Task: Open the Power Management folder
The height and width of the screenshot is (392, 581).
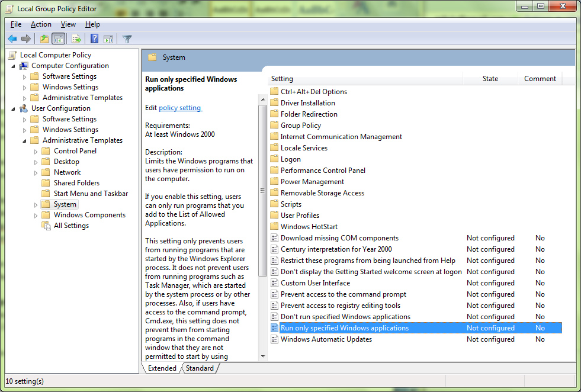Action: pyautogui.click(x=312, y=182)
